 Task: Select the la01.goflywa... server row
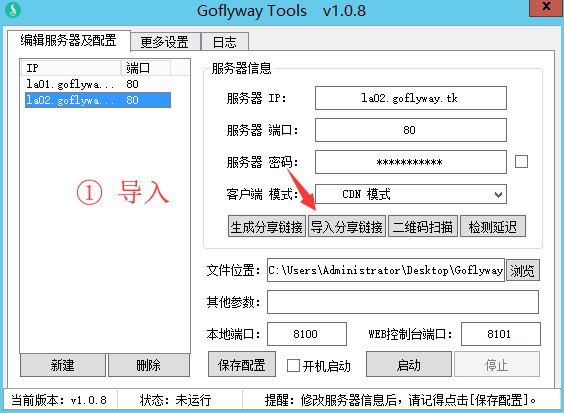pos(97,84)
